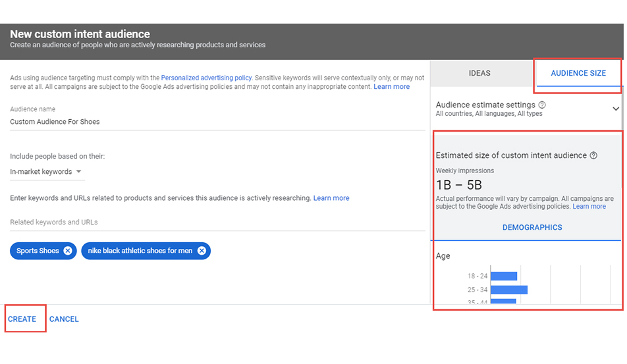Switch to the AUDIENCE SIZE tab

[578, 73]
